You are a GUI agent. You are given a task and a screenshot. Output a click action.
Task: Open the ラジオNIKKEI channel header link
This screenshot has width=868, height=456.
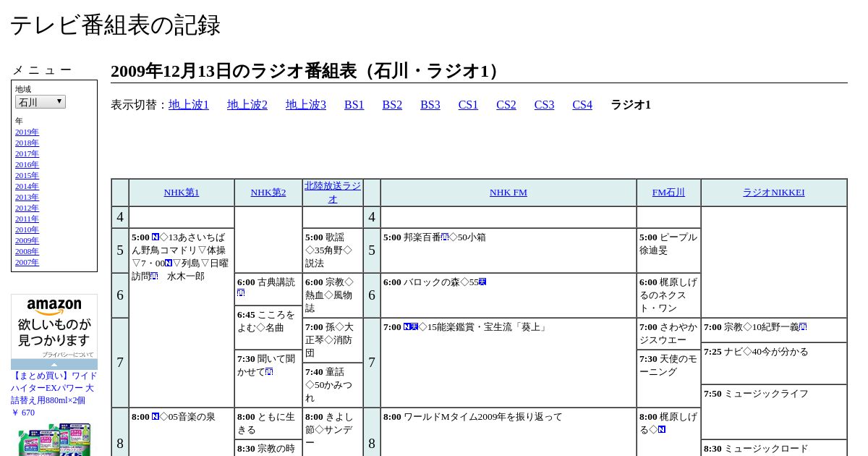click(774, 193)
